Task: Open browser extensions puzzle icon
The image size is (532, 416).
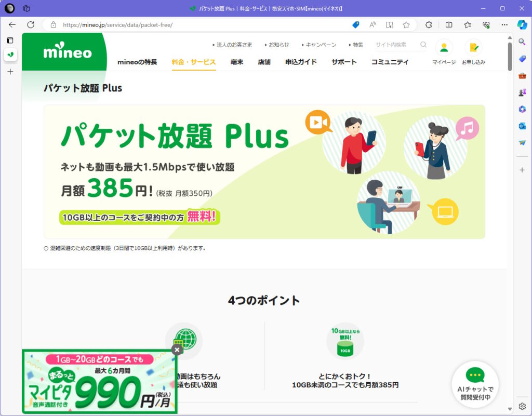Action: coord(429,25)
